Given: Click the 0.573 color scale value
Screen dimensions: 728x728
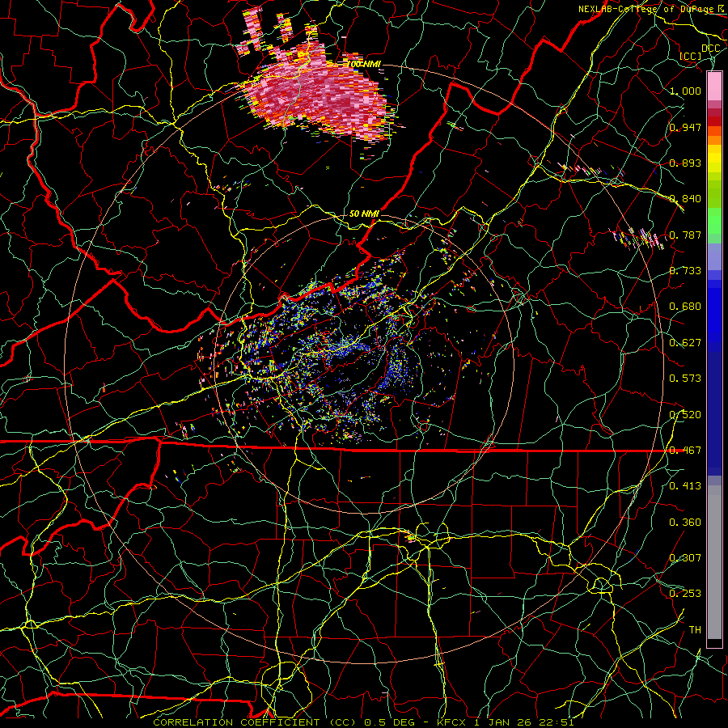Looking at the screenshot, I should (x=685, y=379).
